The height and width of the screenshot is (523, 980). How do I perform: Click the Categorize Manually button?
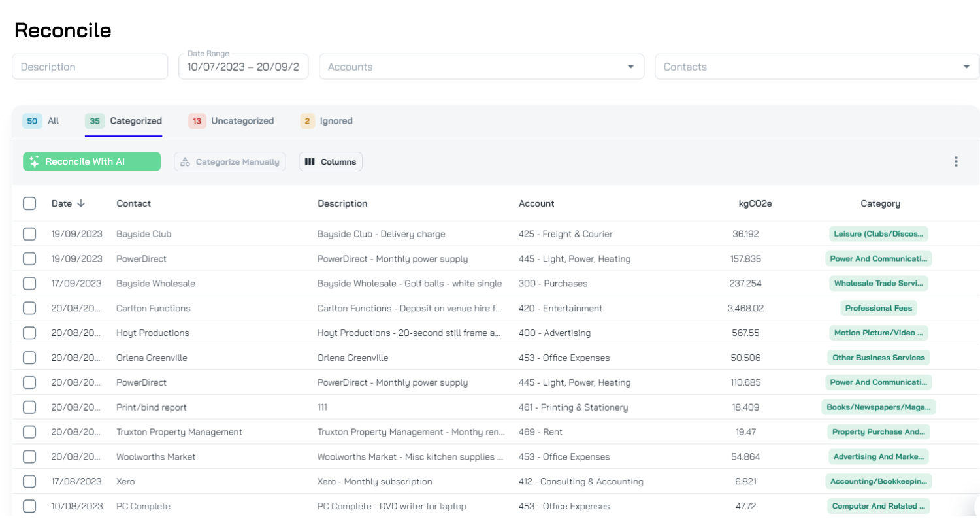coord(230,161)
